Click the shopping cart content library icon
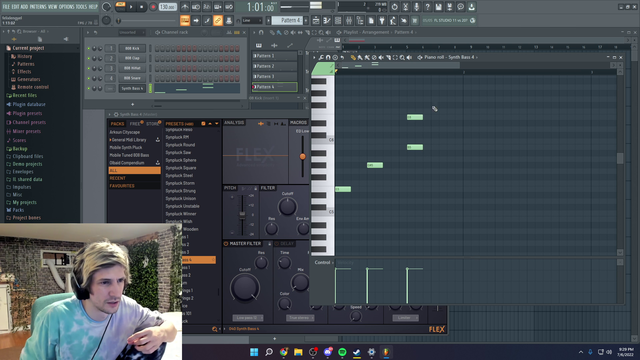 [415, 20]
